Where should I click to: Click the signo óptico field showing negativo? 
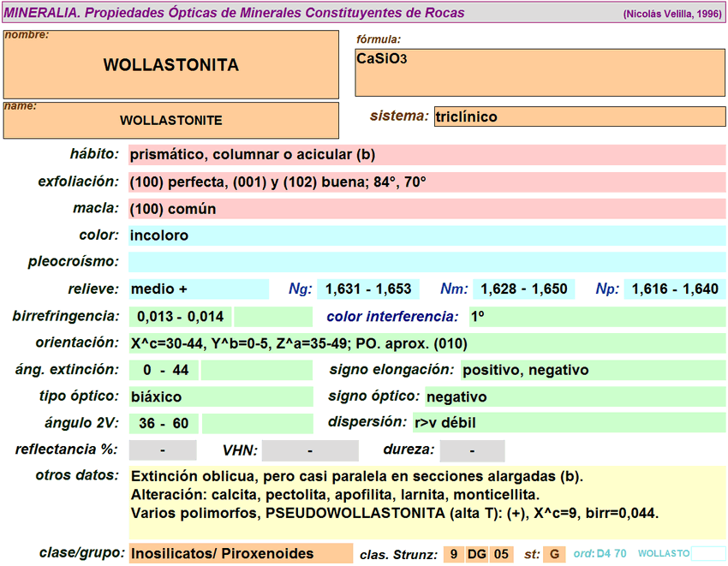574,397
